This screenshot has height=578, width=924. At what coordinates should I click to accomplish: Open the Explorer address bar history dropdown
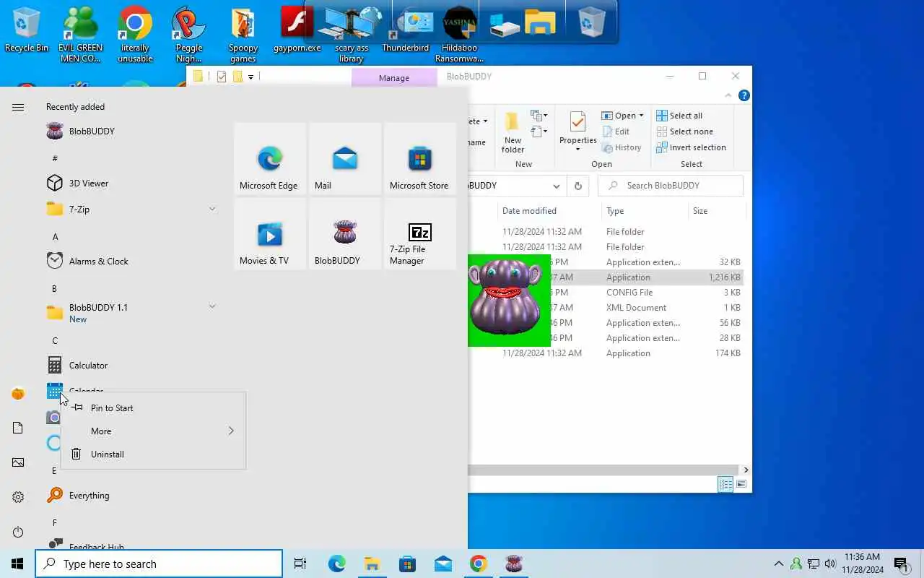pyautogui.click(x=556, y=186)
